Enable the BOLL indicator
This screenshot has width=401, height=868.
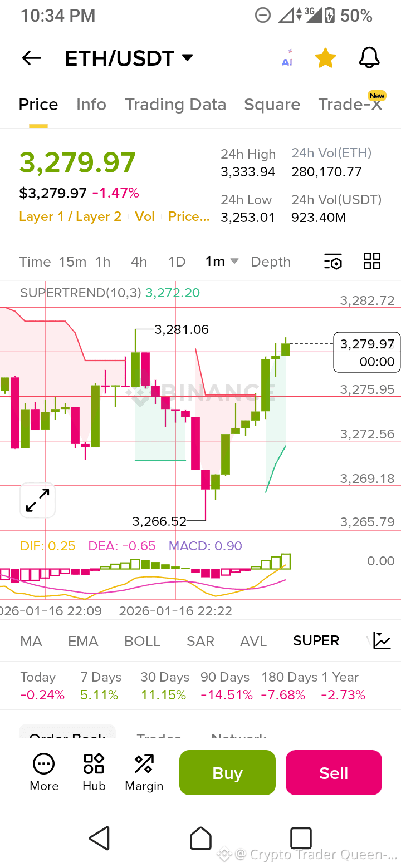pyautogui.click(x=143, y=641)
